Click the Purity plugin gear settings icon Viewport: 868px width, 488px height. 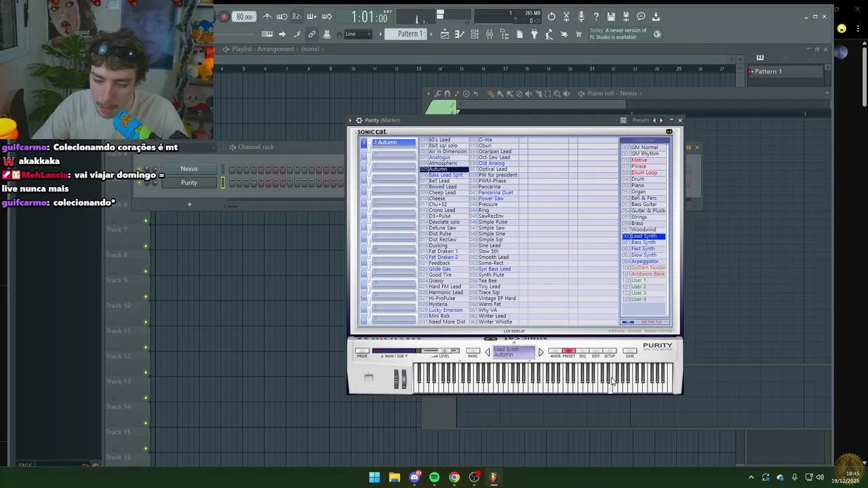click(359, 120)
